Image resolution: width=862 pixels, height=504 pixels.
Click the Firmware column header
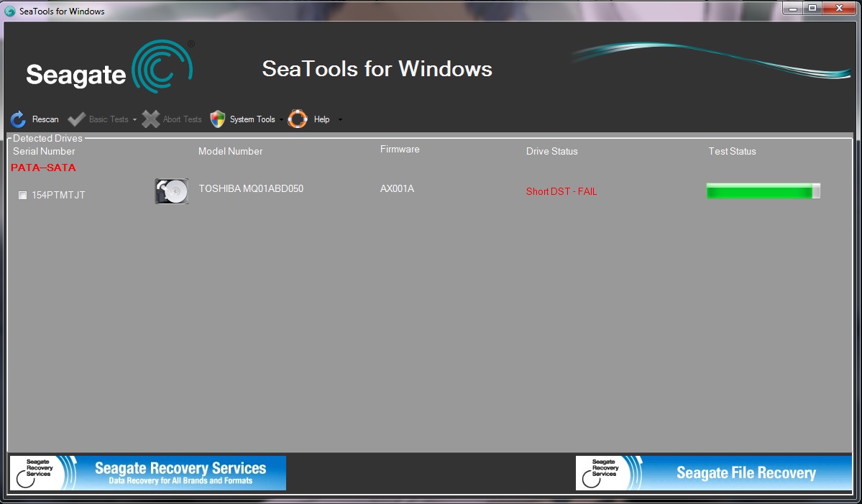(400, 149)
